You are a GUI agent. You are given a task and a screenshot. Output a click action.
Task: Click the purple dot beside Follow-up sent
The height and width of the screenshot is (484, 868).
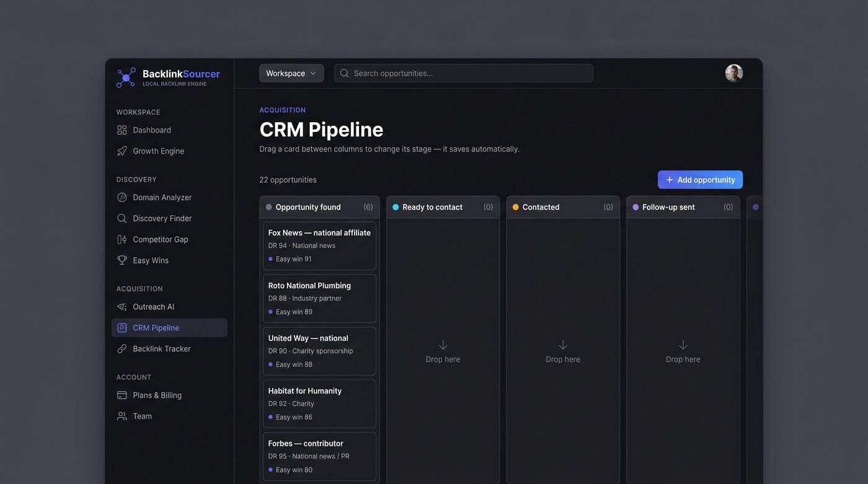pyautogui.click(x=635, y=208)
